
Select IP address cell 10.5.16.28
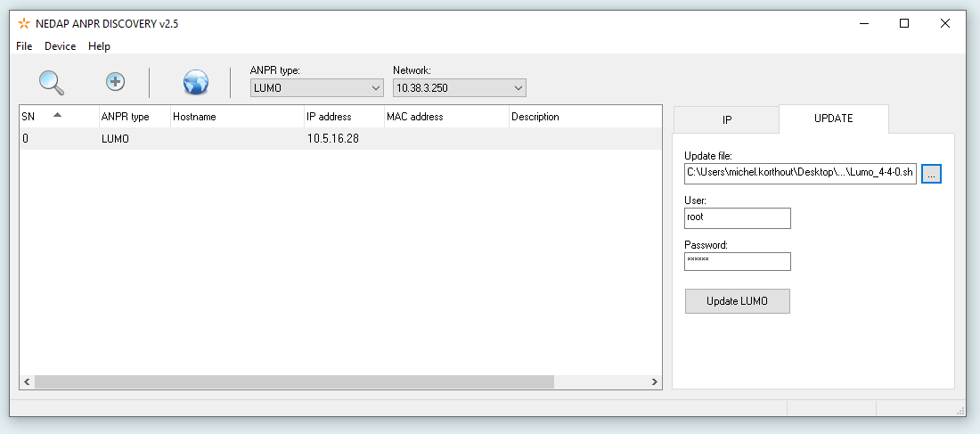pos(333,139)
